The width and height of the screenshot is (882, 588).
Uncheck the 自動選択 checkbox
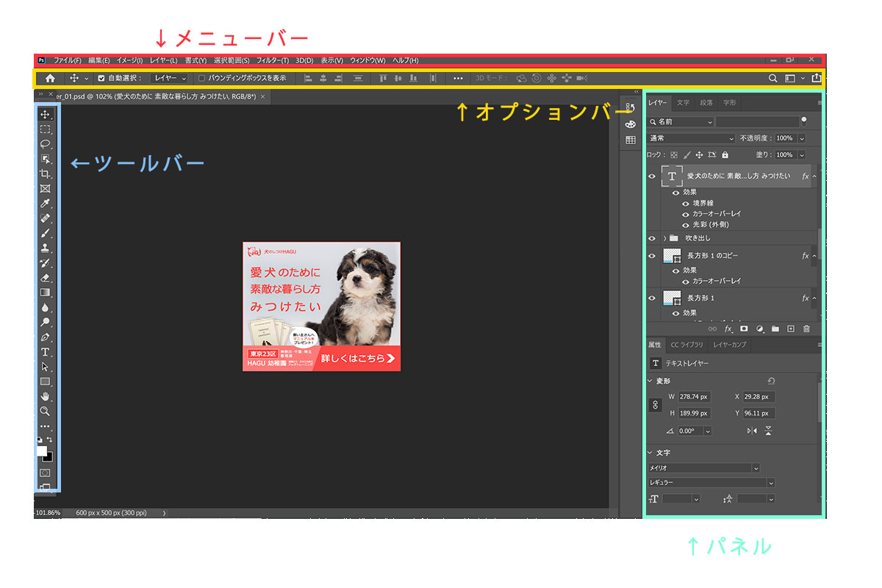[101, 78]
